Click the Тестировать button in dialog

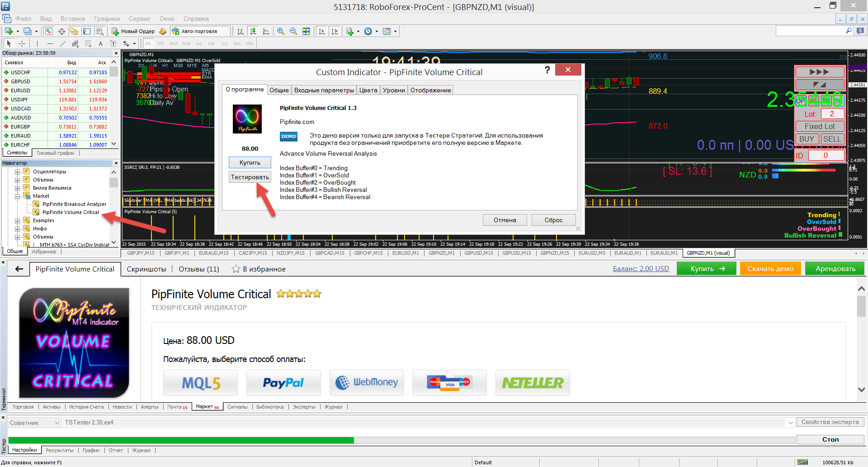tap(250, 177)
